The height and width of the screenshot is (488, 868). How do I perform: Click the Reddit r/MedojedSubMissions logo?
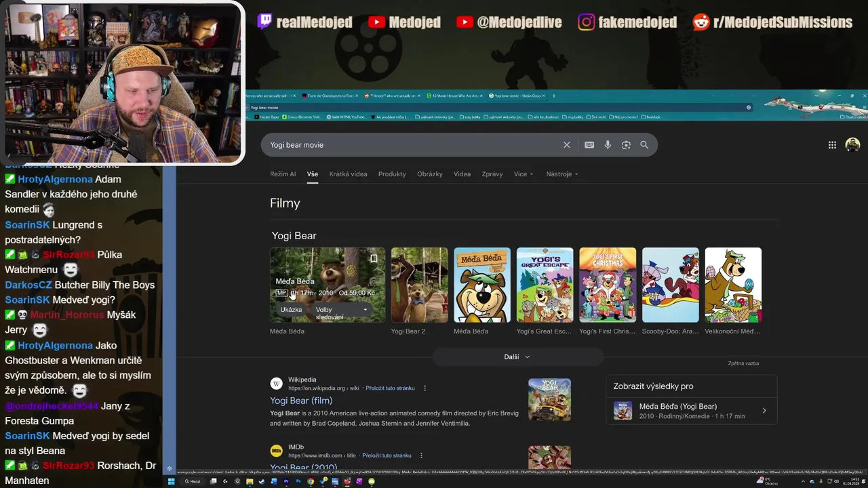[701, 22]
